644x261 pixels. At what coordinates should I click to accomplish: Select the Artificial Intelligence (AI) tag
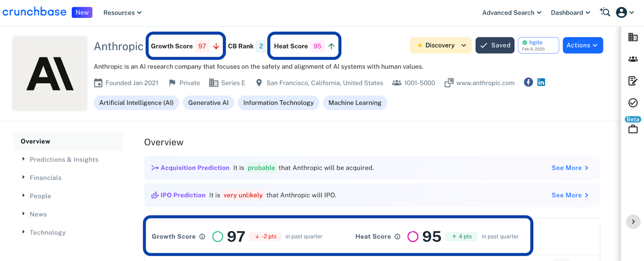[x=136, y=103]
